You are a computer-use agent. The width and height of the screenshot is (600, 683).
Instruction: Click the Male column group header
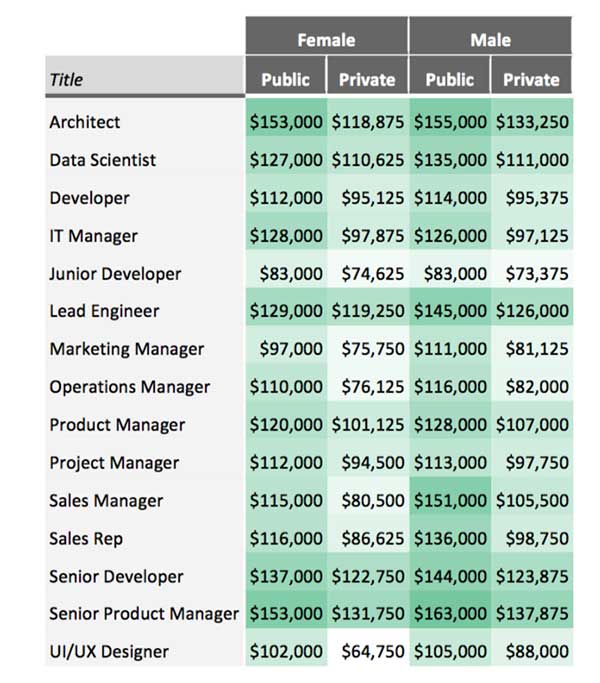point(490,35)
